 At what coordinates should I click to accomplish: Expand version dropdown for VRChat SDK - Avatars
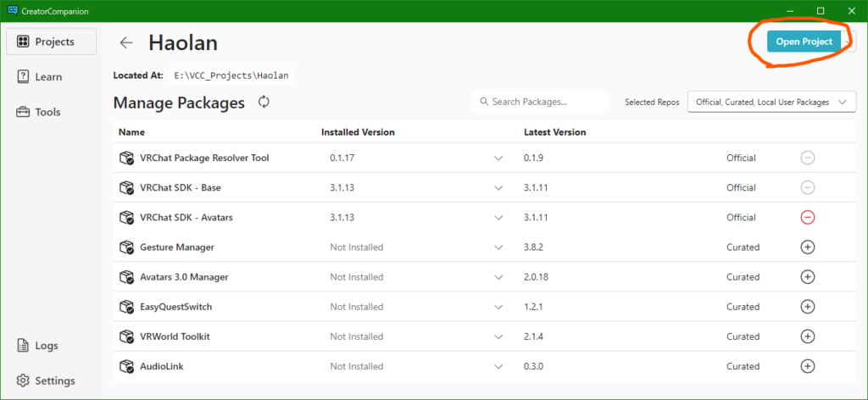point(498,218)
